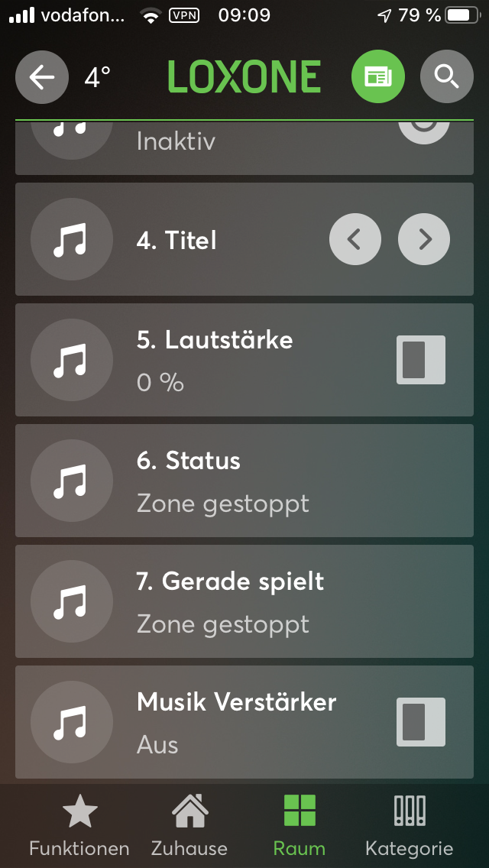Tap music note icon beside 7. Gerade spielt
Screen dimensions: 489x868
pyautogui.click(x=71, y=601)
